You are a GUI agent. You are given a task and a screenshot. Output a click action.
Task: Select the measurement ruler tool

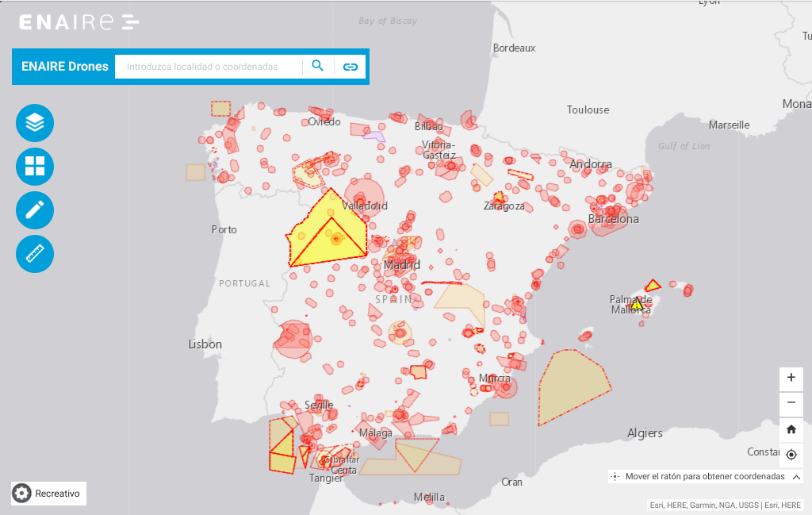click(x=34, y=254)
